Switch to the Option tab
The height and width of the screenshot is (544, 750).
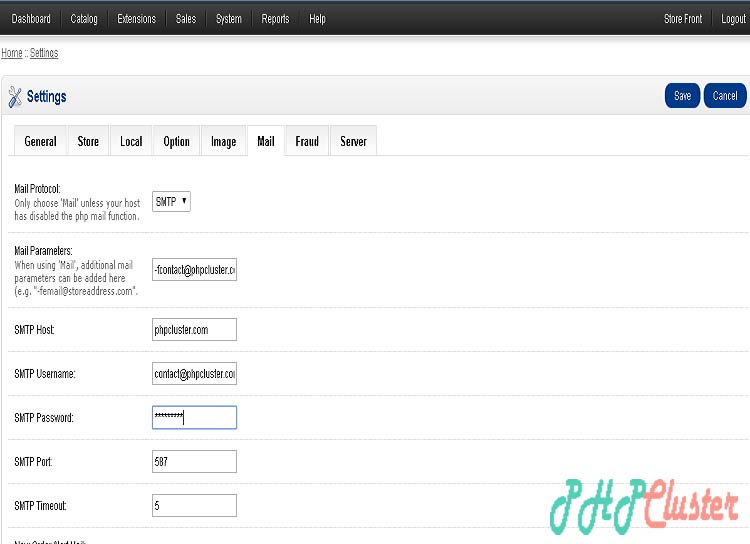coord(176,141)
